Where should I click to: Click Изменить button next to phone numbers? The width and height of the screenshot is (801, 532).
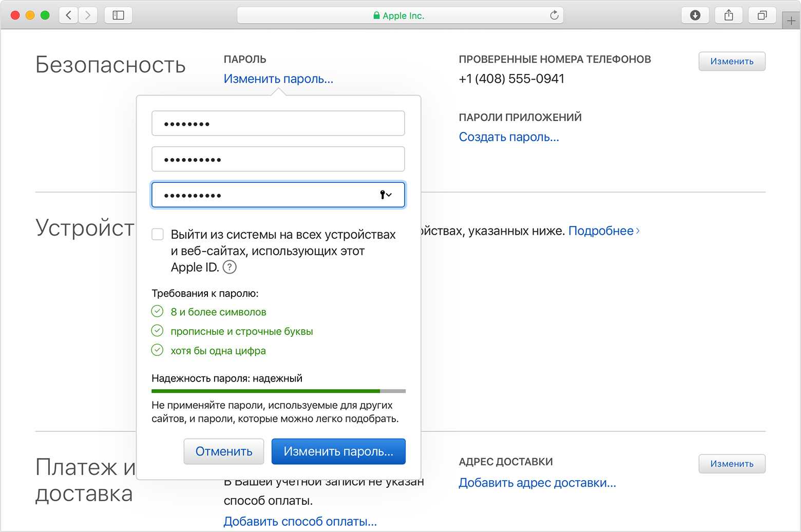(x=732, y=61)
